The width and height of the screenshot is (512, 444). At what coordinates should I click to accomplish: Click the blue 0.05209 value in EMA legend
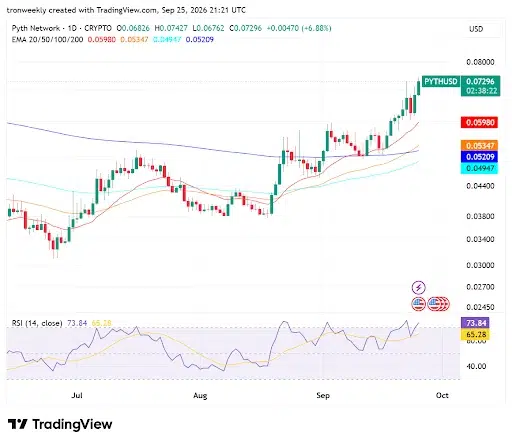click(200, 39)
